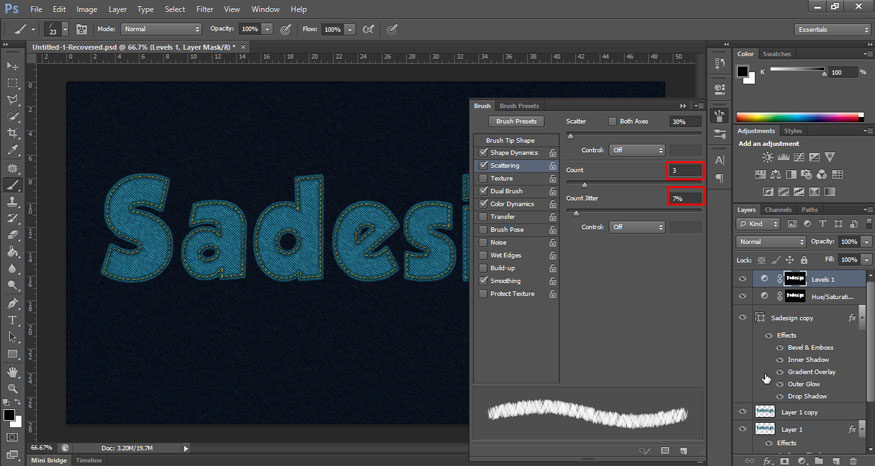
Task: Enable the Texture checkbox
Action: click(483, 178)
